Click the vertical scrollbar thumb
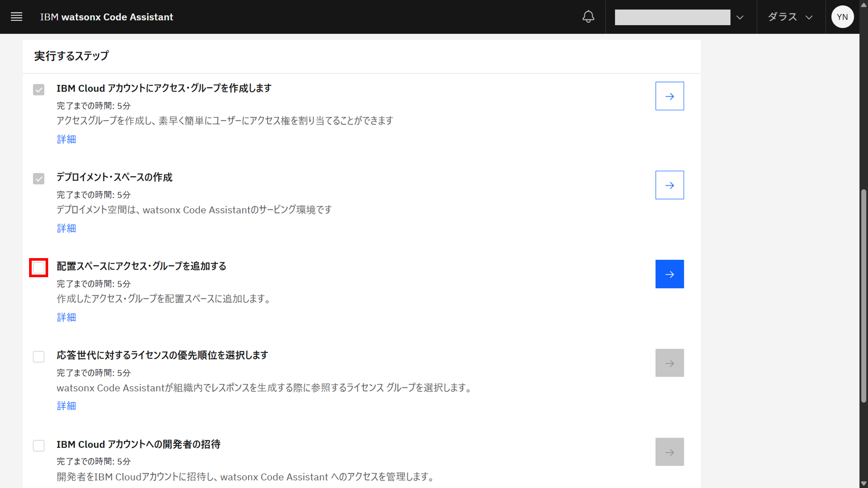This screenshot has height=488, width=868. coord(864,295)
